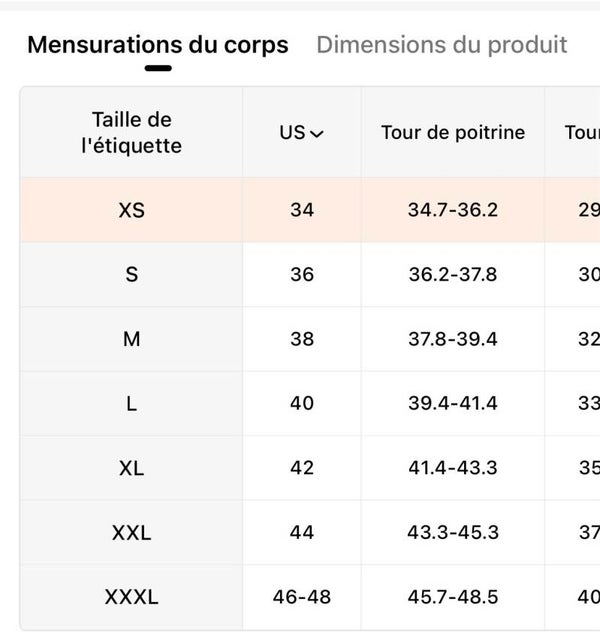Click chest measurement 45.7-48.5 cell
Image resolution: width=600 pixels, height=644 pixels.
pos(452,597)
